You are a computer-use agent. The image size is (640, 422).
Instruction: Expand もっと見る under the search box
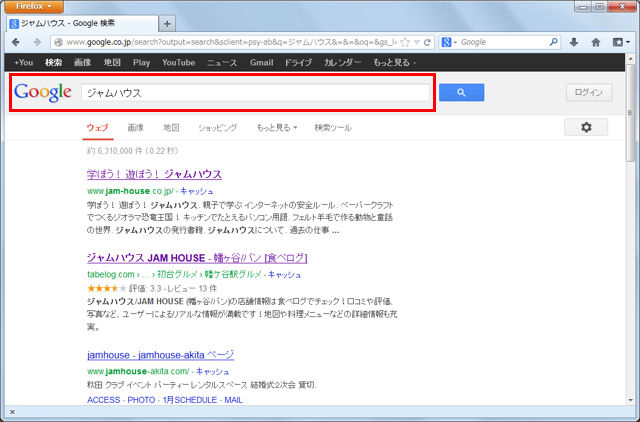click(x=277, y=128)
